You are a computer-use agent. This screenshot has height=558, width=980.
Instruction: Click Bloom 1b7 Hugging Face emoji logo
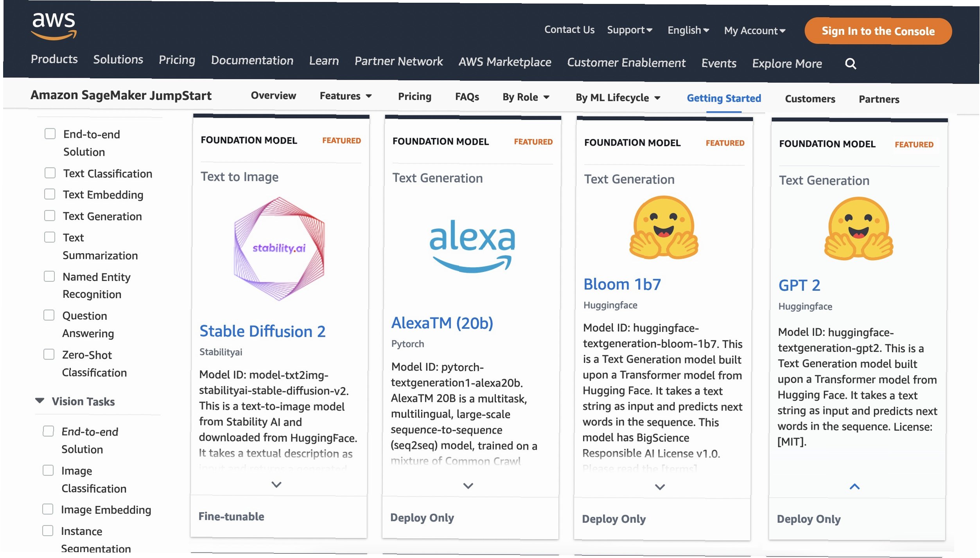[x=664, y=227]
